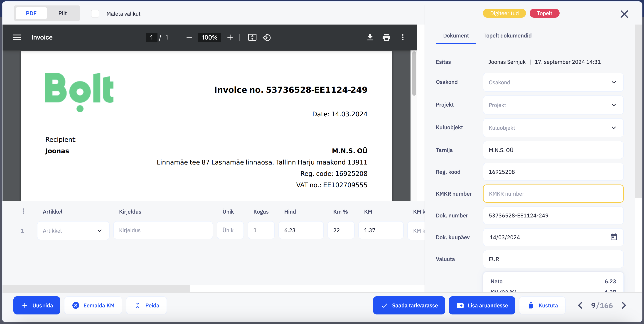Focus the KMKR number input field

[553, 194]
